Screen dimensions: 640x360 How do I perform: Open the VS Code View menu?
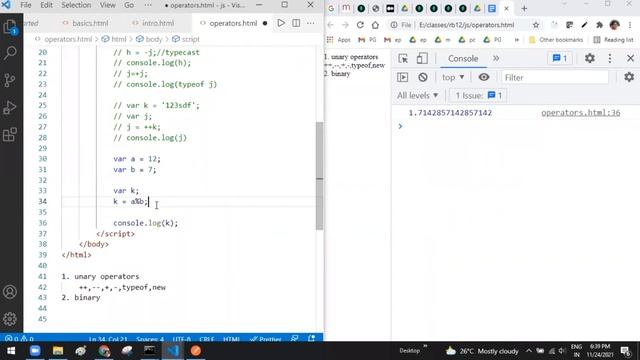click(x=107, y=5)
